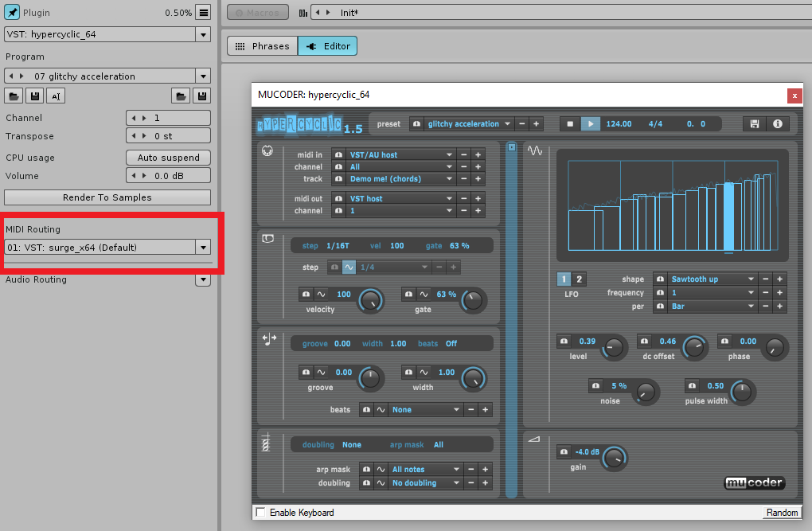Viewport: 812px width, 531px height.
Task: Toggle LFO modulation for step
Action: [349, 267]
